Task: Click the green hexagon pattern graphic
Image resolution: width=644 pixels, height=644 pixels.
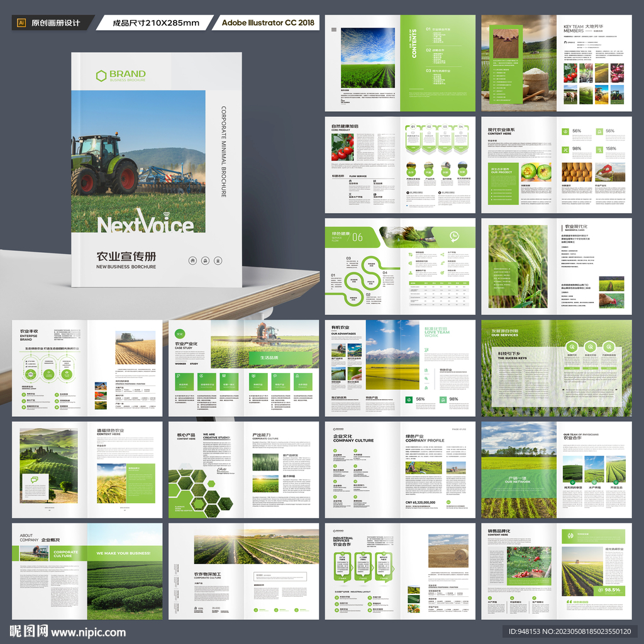Action: [201, 492]
